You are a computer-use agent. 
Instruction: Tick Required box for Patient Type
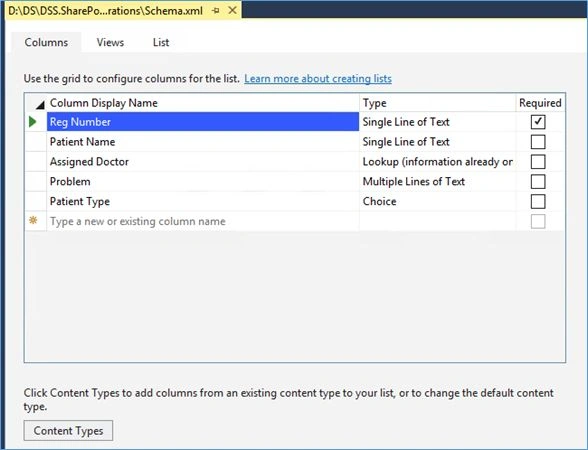tap(538, 201)
